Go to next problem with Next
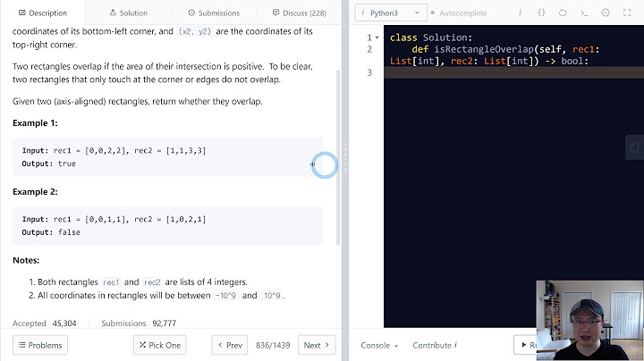644x361 pixels. point(317,345)
